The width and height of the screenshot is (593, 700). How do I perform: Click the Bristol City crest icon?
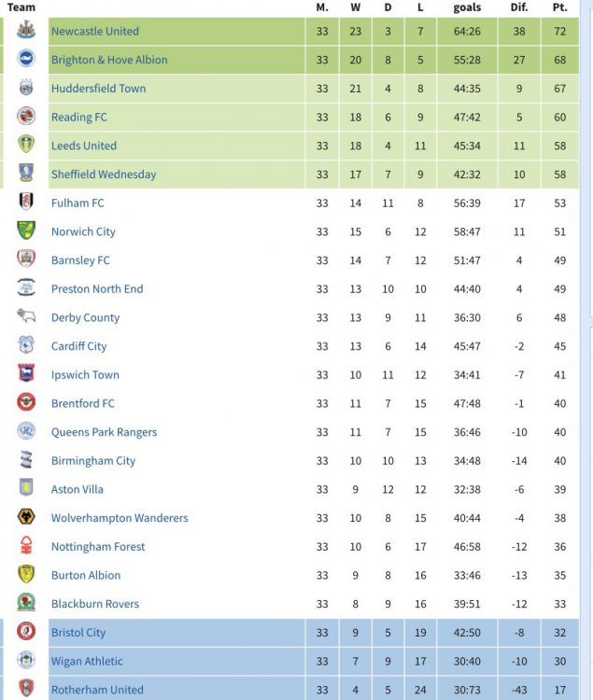click(26, 633)
